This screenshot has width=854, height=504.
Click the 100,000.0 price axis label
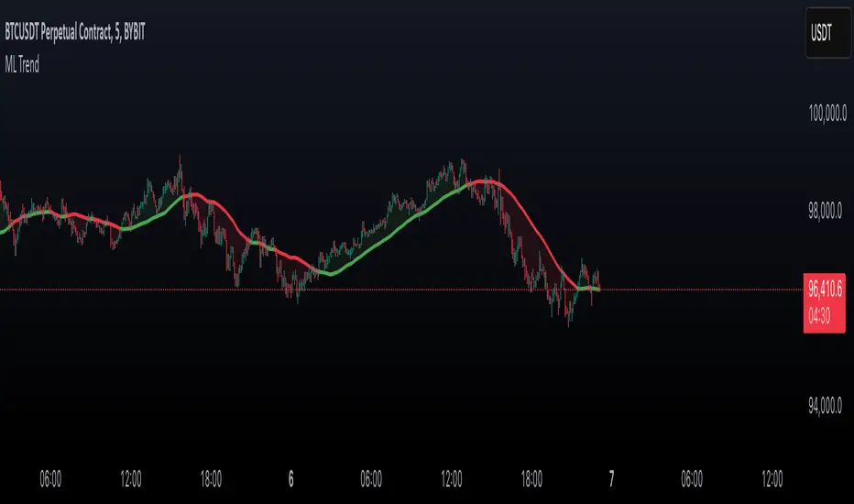point(827,114)
